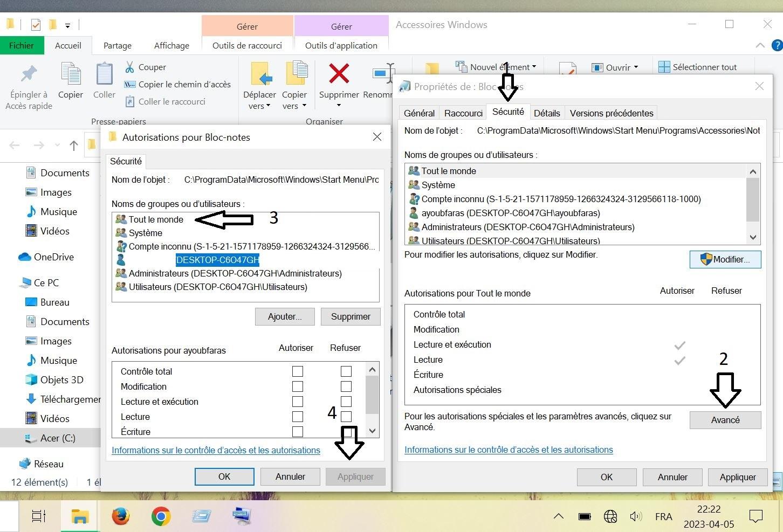783x532 pixels.
Task: Click the Modifier shield button
Action: tap(725, 259)
